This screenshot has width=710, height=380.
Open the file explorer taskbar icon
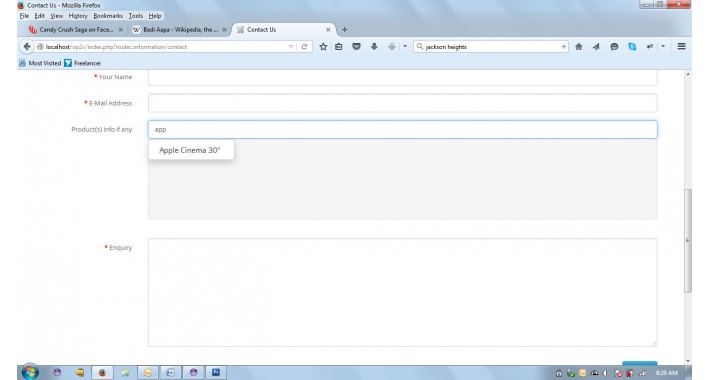click(x=125, y=373)
